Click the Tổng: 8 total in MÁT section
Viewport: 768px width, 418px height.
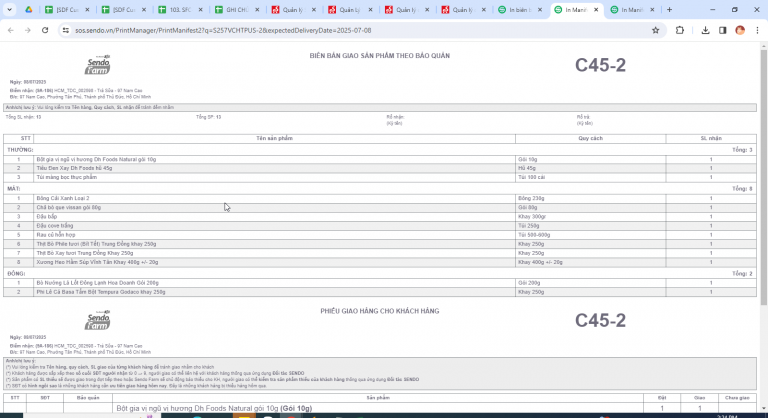742,189
